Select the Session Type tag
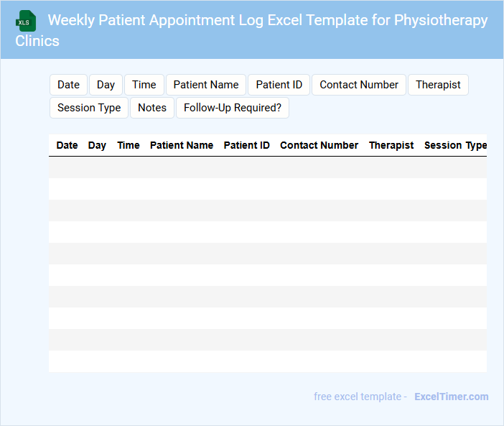The image size is (504, 426). (89, 108)
